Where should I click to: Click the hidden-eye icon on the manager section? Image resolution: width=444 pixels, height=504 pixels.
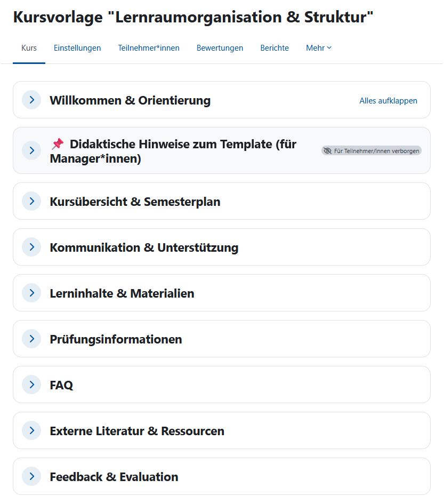coord(327,150)
